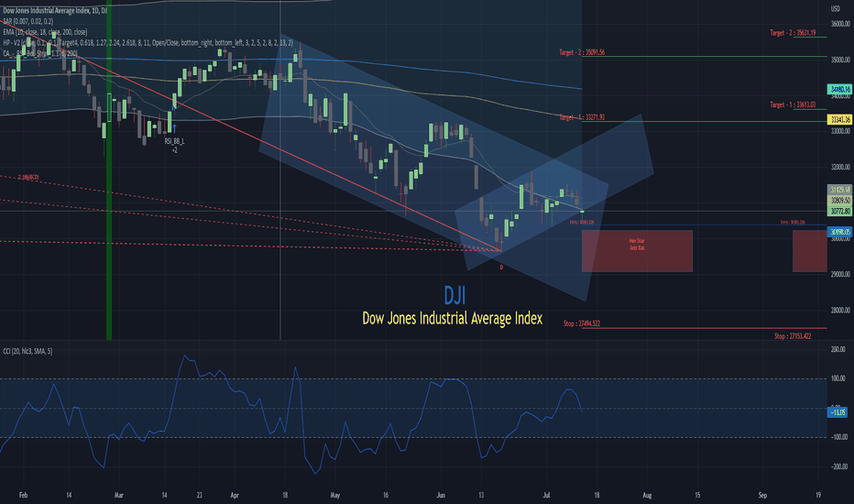The image size is (854, 504).
Task: Open the CCI (20, hlc3, SMA, 5) legend
Action: [27, 352]
